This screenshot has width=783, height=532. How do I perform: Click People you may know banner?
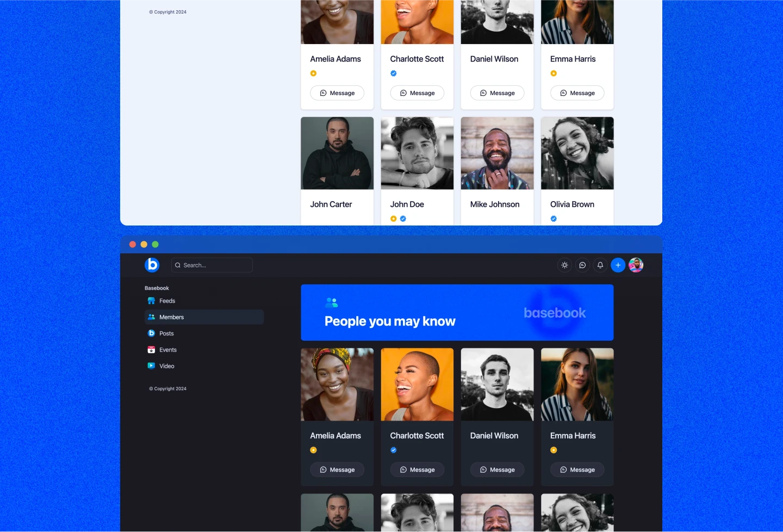pos(457,312)
